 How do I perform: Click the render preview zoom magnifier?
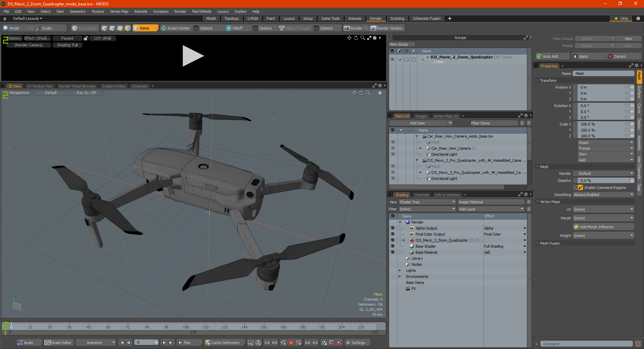pyautogui.click(x=363, y=38)
